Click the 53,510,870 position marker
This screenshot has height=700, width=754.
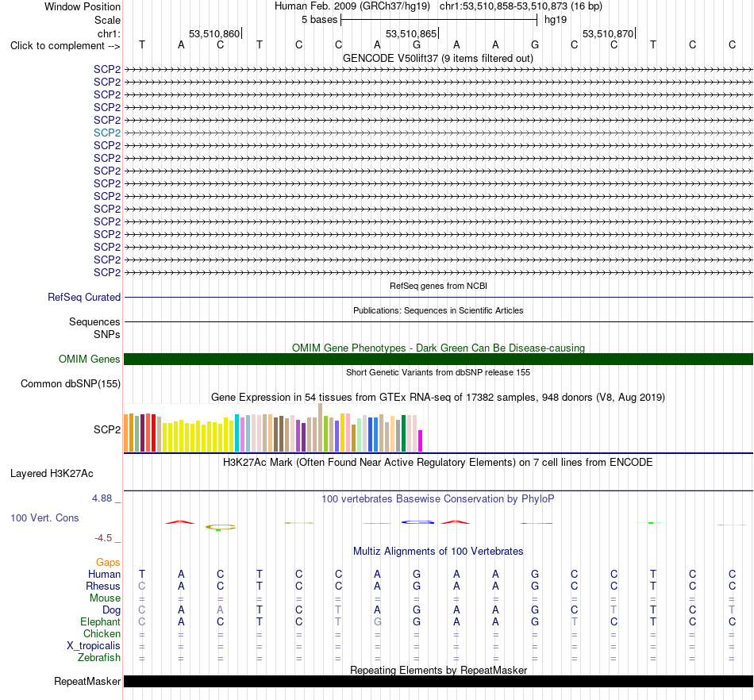[x=608, y=33]
